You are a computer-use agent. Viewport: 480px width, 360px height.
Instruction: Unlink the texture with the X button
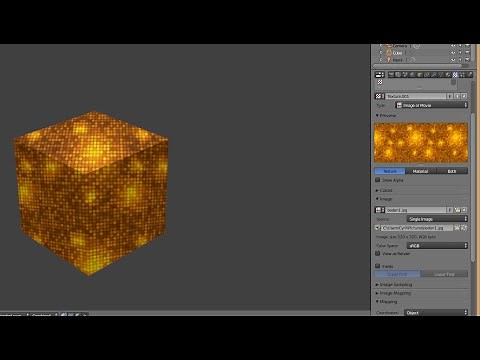coord(464,96)
